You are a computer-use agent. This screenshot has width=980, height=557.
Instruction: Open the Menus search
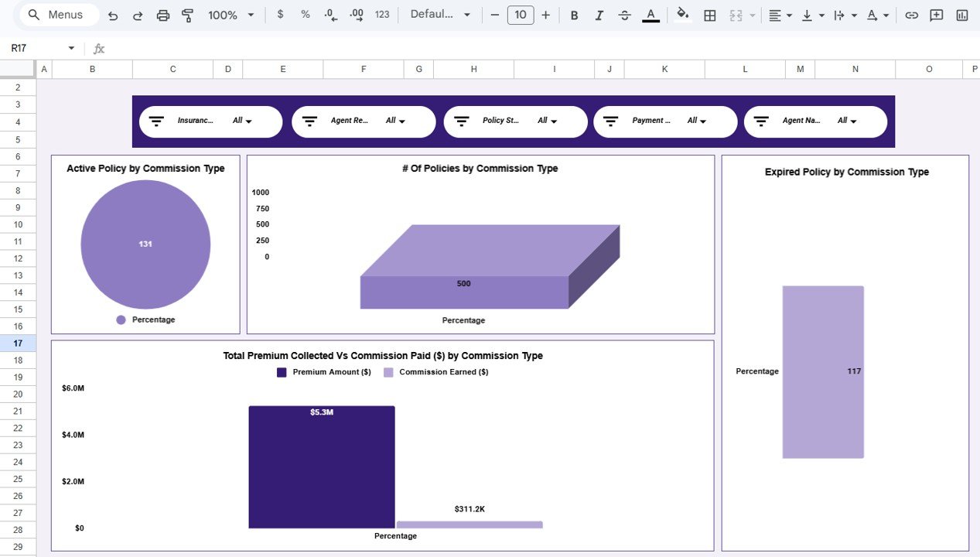point(57,14)
